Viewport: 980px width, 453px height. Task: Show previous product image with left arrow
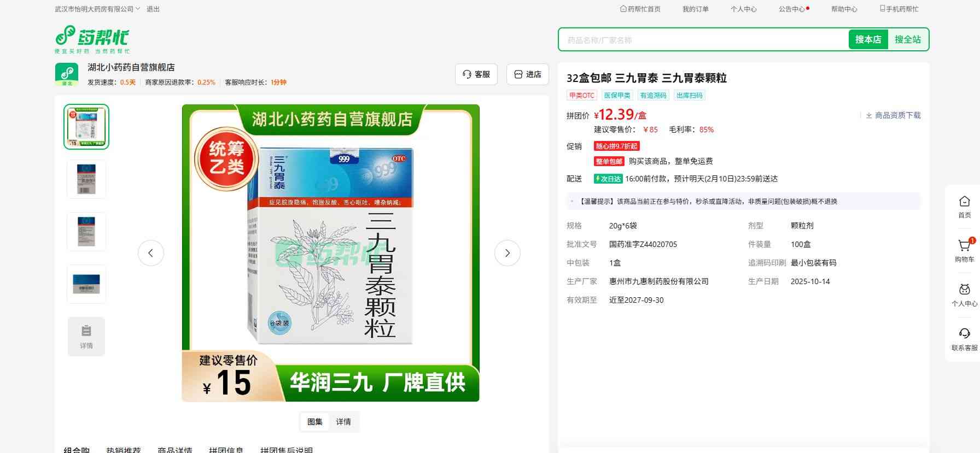click(151, 253)
